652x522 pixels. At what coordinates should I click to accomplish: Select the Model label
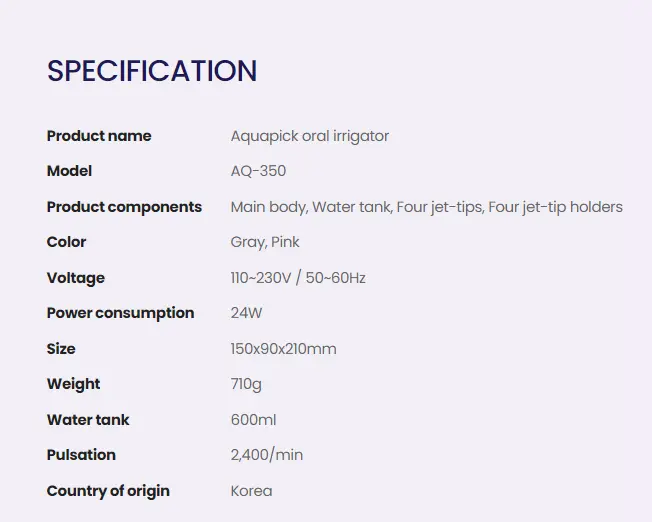coord(69,171)
